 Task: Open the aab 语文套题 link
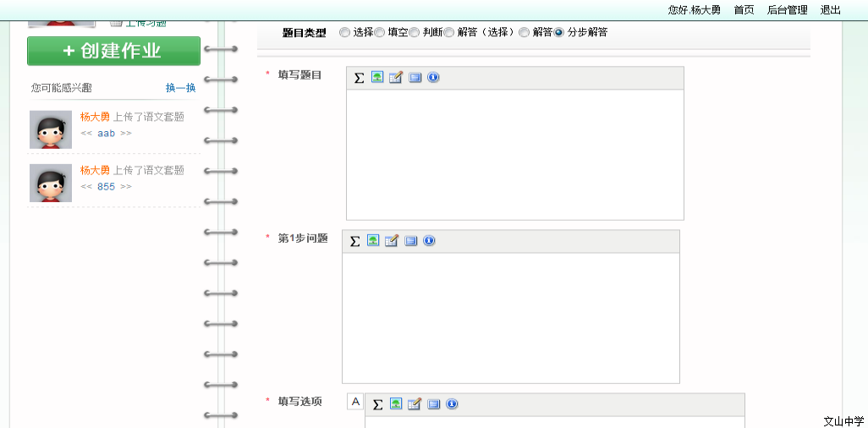(x=107, y=134)
